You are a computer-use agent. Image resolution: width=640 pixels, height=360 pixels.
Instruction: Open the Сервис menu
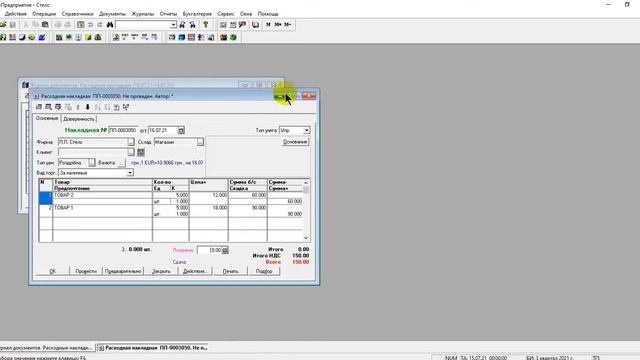point(226,14)
